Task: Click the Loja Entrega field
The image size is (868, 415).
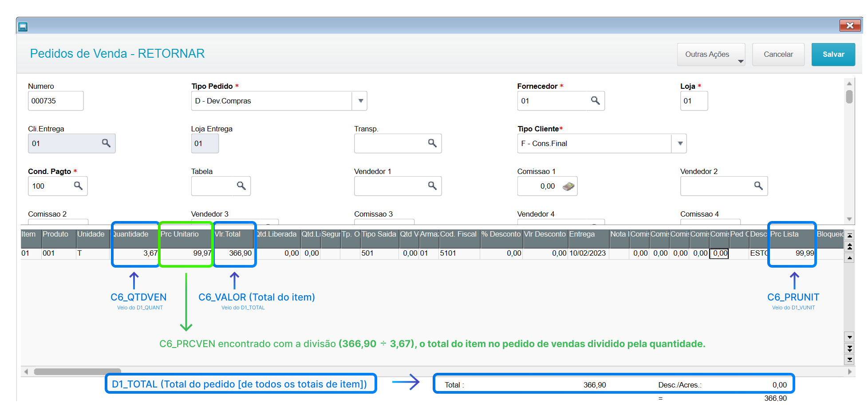Action: pos(205,143)
